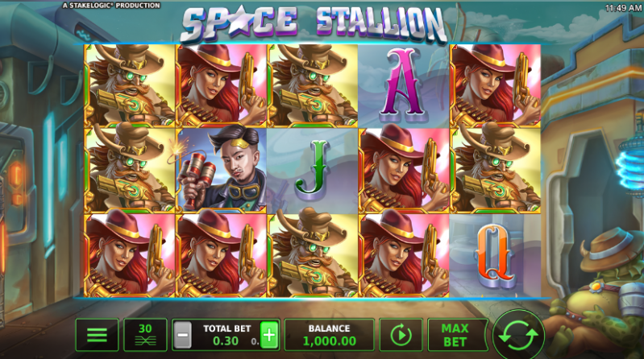
Task: Click the BALANCE display showing 1,000.00
Action: pyautogui.click(x=330, y=335)
